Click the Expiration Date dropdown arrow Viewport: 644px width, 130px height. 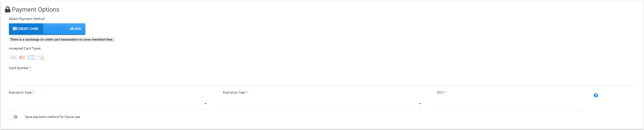[x=206, y=104]
